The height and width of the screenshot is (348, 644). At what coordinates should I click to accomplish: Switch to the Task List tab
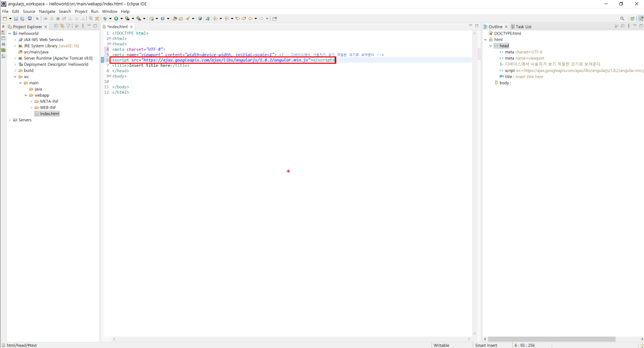(x=521, y=27)
